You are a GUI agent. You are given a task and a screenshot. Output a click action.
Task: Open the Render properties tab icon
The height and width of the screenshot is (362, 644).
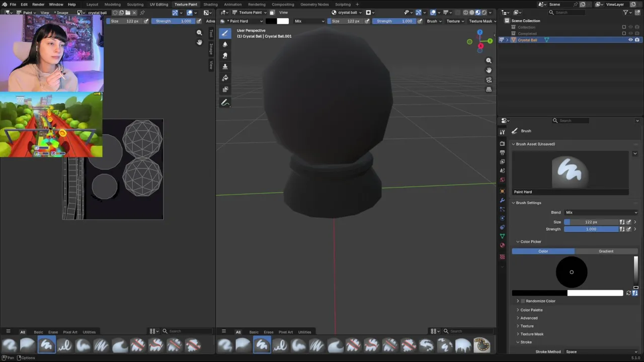502,143
